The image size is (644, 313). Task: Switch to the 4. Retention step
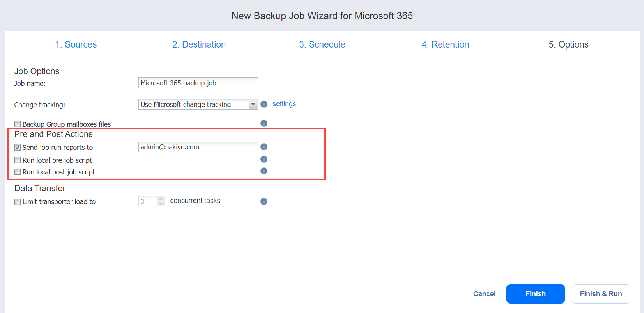pyautogui.click(x=445, y=44)
